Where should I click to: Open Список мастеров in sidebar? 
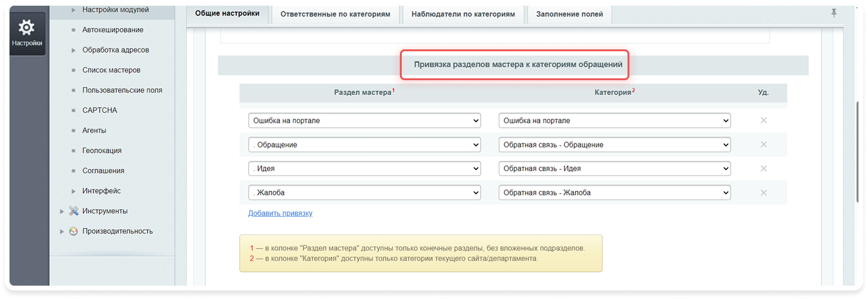tap(111, 70)
